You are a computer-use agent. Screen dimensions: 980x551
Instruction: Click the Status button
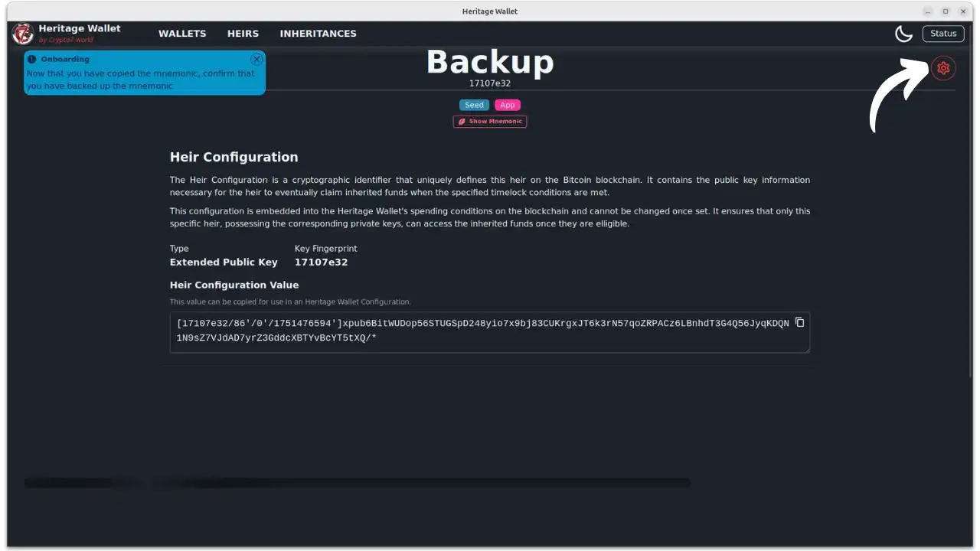tap(943, 33)
